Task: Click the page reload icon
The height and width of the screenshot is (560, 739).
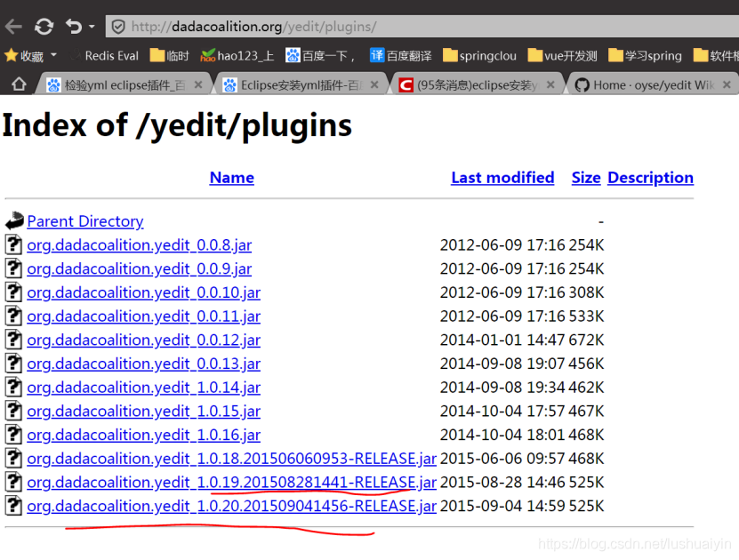Action: coord(43,26)
